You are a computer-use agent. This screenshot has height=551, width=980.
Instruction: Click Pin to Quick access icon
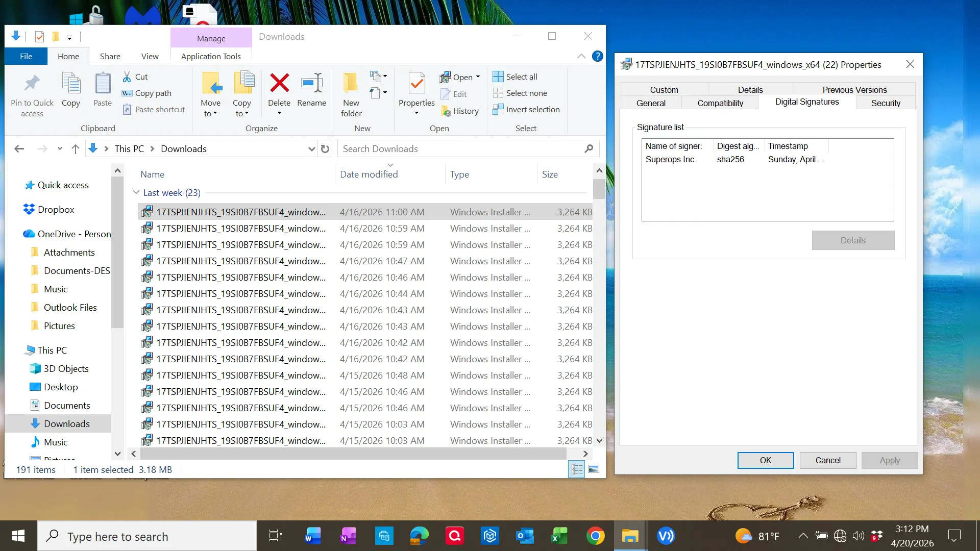[x=32, y=83]
